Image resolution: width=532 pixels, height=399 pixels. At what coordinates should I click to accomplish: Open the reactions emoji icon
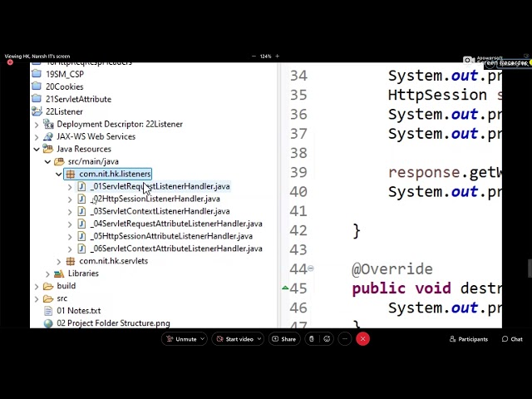pyautogui.click(x=327, y=339)
